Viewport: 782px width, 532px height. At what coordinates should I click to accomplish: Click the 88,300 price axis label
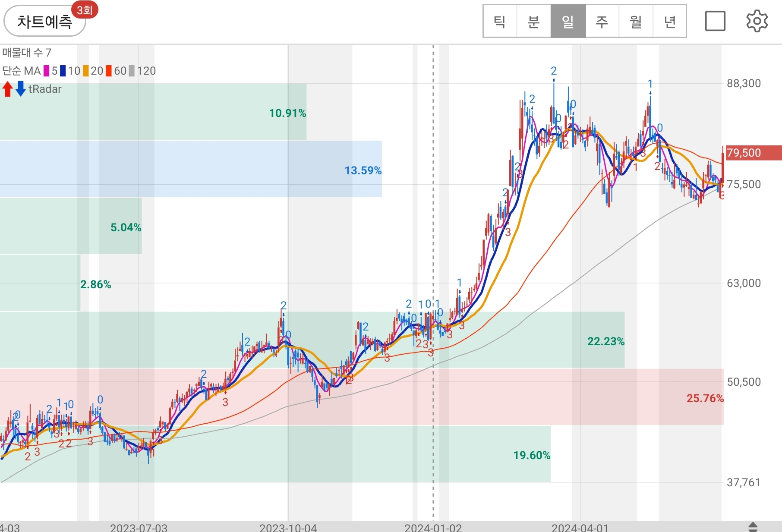coord(744,83)
